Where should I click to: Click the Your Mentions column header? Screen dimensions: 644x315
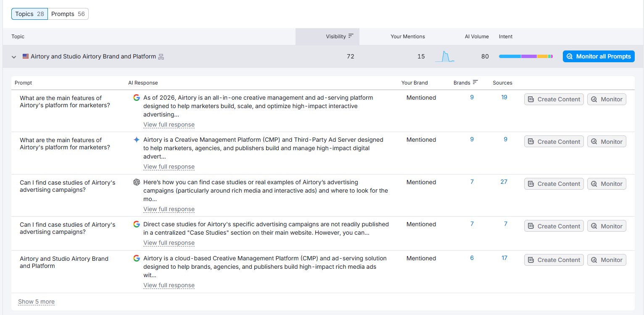coord(408,37)
